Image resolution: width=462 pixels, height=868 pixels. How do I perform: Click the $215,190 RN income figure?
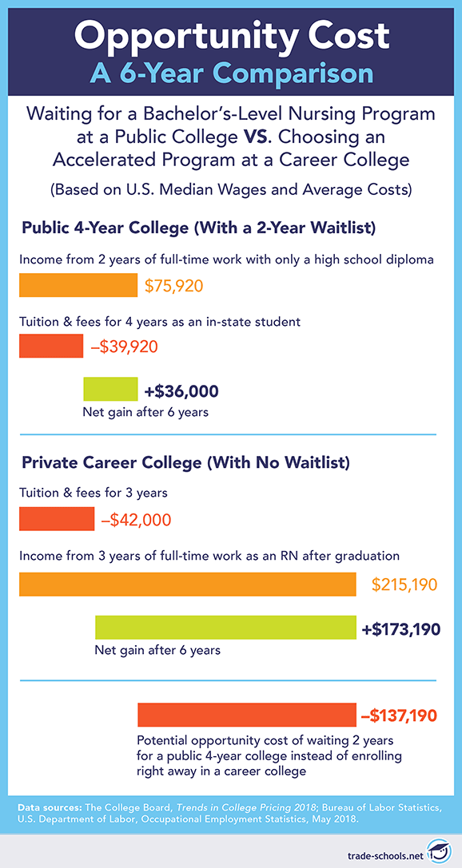tap(406, 585)
